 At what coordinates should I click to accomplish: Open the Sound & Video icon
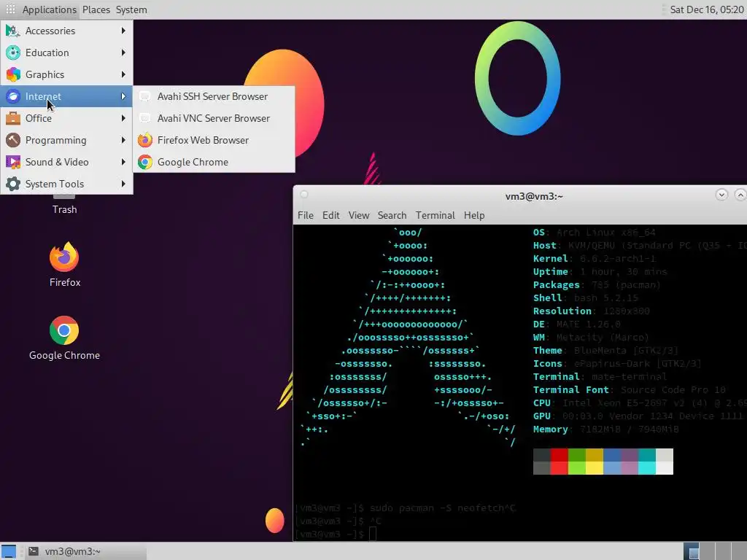click(13, 163)
